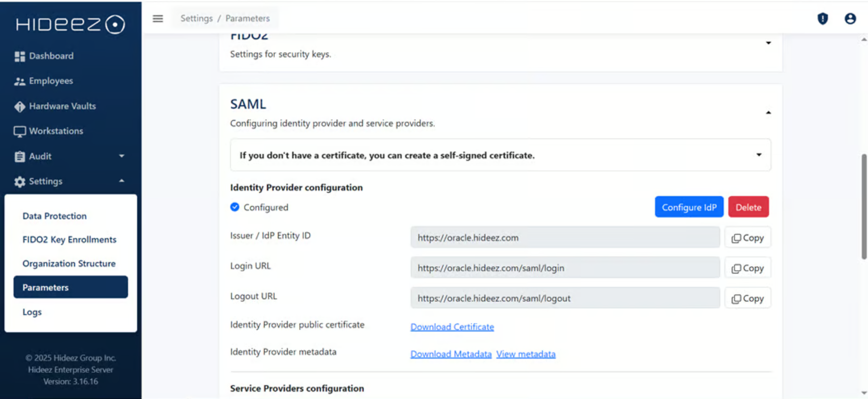Copy the Login URL
Viewport: 868px width, 399px height.
pyautogui.click(x=747, y=268)
